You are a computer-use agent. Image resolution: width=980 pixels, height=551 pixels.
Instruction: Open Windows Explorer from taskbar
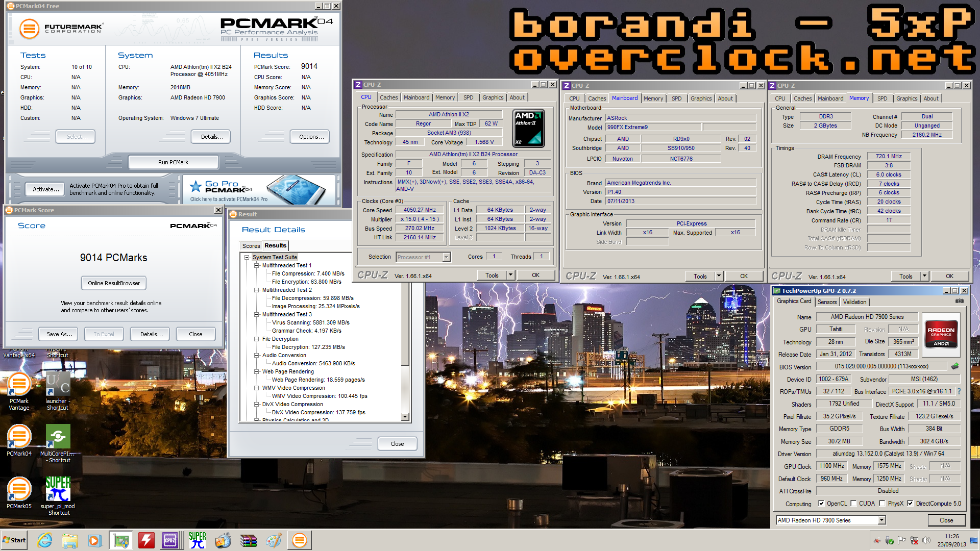70,540
